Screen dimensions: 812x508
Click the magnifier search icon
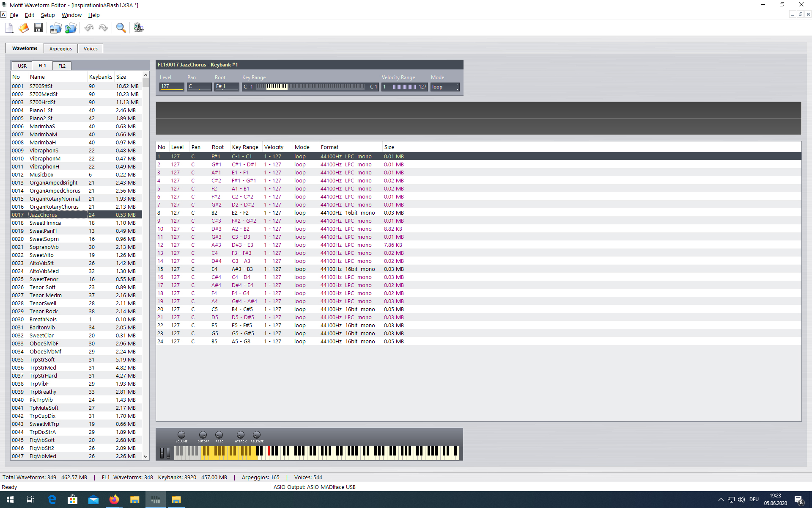(121, 28)
